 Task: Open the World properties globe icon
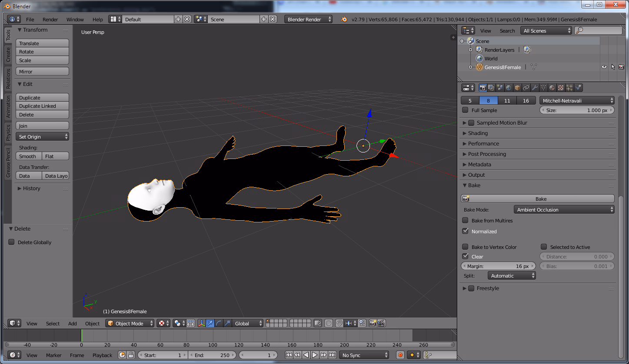click(x=509, y=88)
